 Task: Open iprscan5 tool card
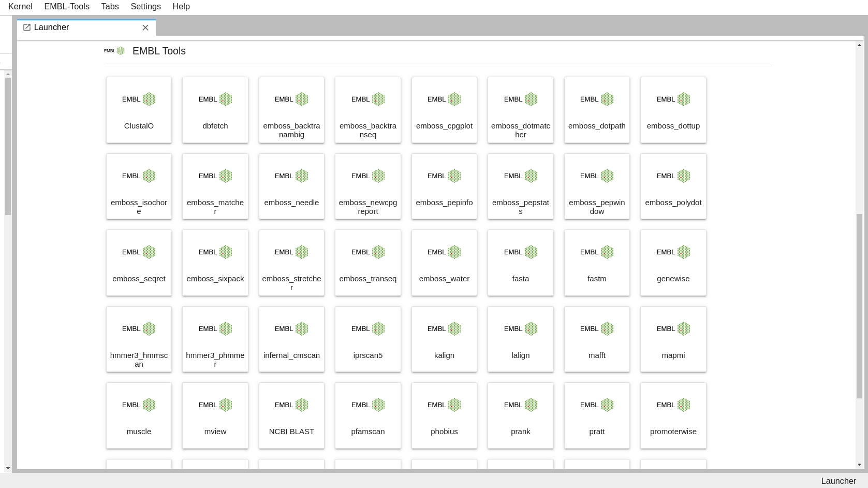368,339
